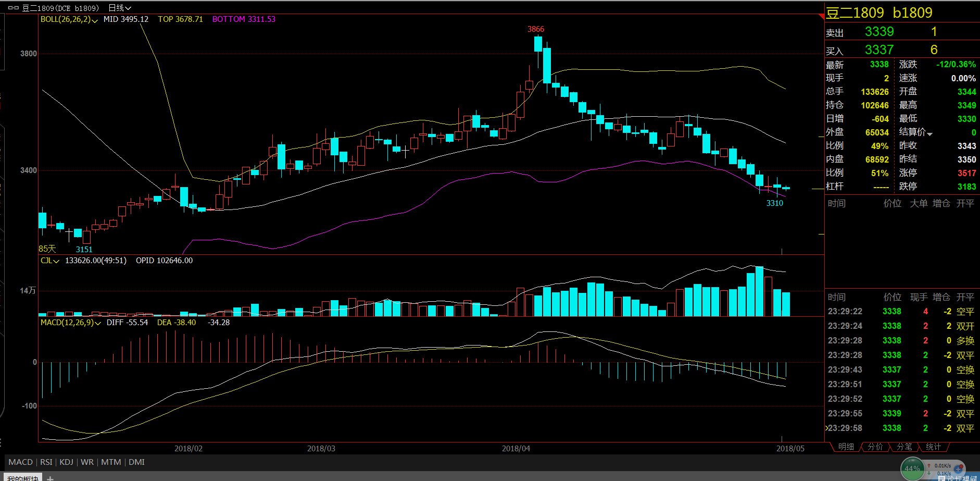Screen dimensions: 980x481
Task: Click the 买入 price 3337
Action: pyautogui.click(x=880, y=50)
